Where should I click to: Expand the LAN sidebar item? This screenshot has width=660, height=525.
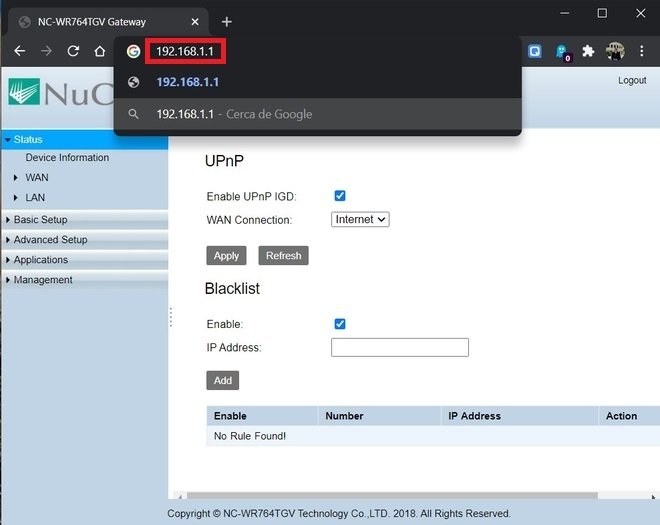(35, 197)
